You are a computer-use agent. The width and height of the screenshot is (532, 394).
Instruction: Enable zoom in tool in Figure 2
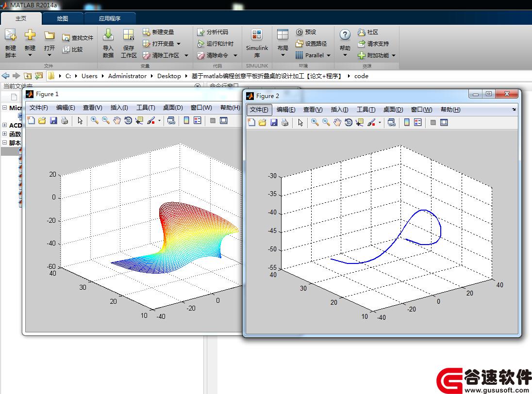tap(315, 122)
